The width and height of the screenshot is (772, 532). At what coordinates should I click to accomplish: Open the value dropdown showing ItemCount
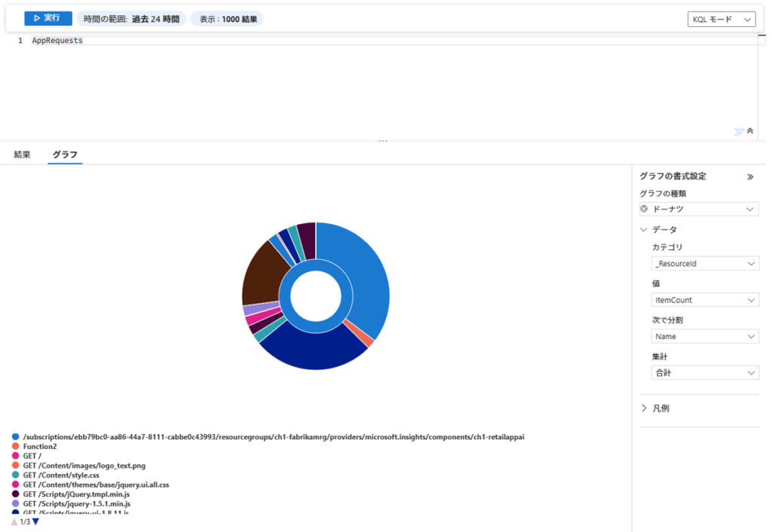click(x=705, y=300)
